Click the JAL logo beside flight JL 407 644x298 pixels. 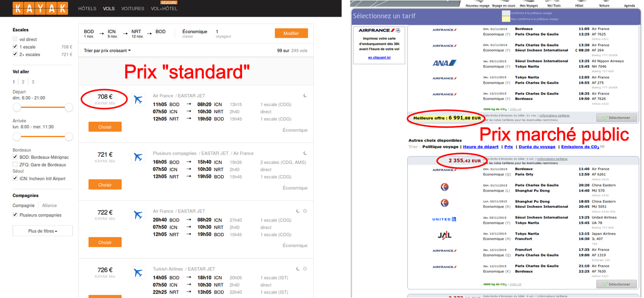pyautogui.click(x=443, y=235)
